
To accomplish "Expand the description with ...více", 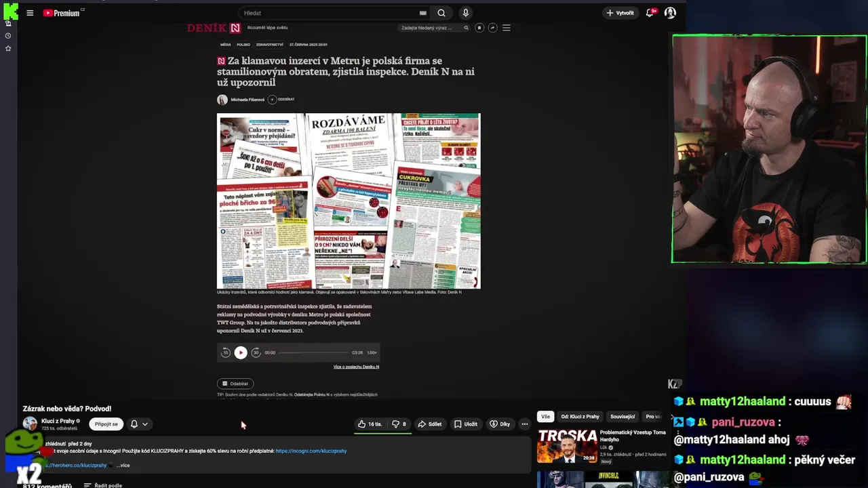I will (x=123, y=465).
